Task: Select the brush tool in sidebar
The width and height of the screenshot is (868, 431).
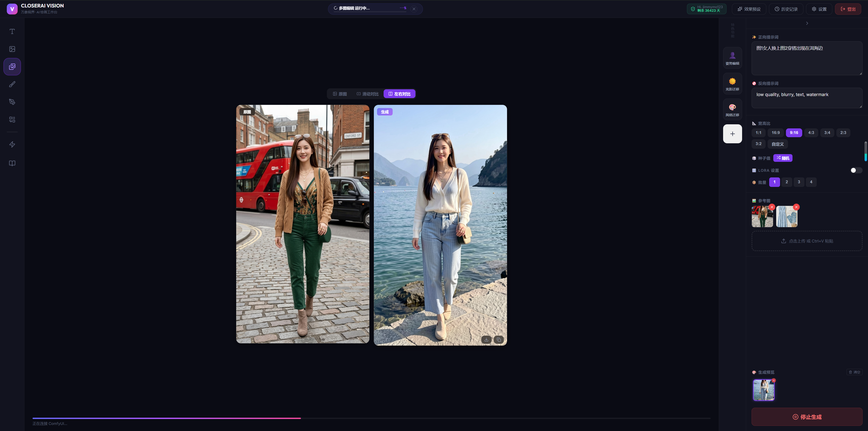Action: [12, 84]
